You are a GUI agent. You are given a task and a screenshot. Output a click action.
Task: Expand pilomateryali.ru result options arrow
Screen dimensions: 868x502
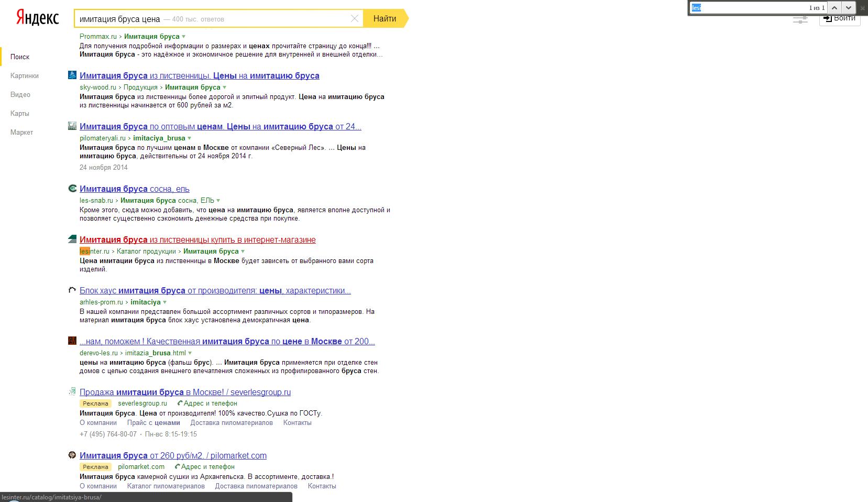[190, 138]
